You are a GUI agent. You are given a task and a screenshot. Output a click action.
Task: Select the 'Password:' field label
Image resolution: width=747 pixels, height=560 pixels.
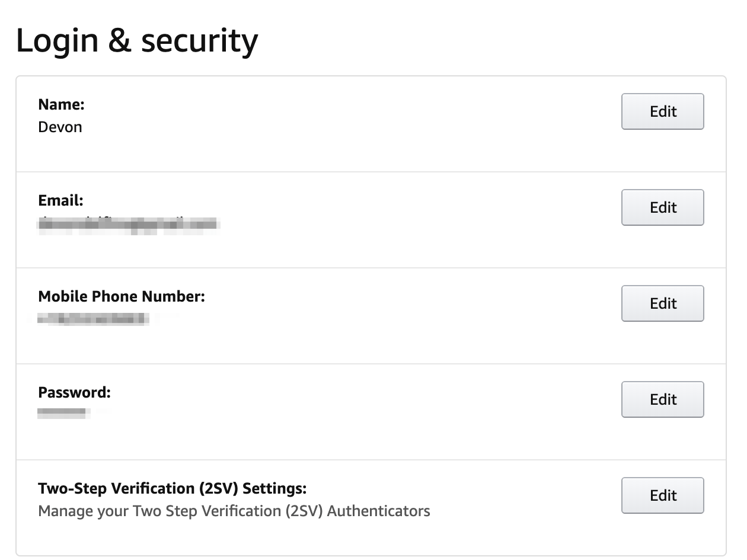point(74,392)
